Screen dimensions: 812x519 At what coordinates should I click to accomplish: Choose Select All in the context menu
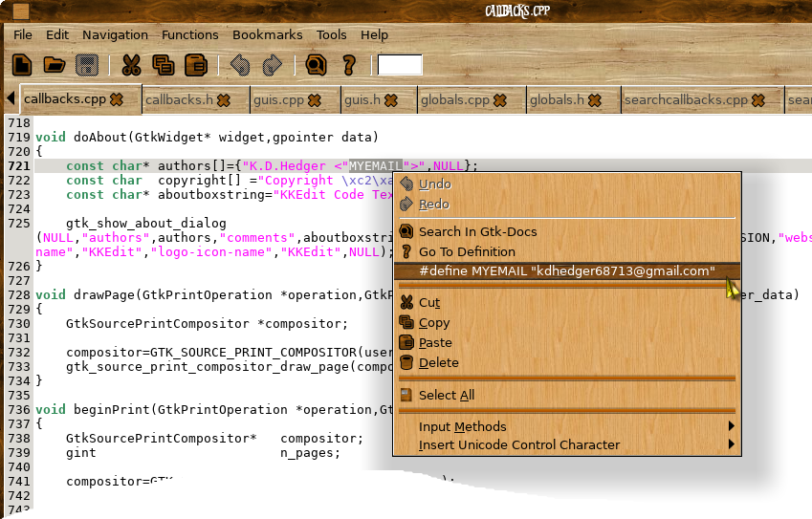(567, 396)
